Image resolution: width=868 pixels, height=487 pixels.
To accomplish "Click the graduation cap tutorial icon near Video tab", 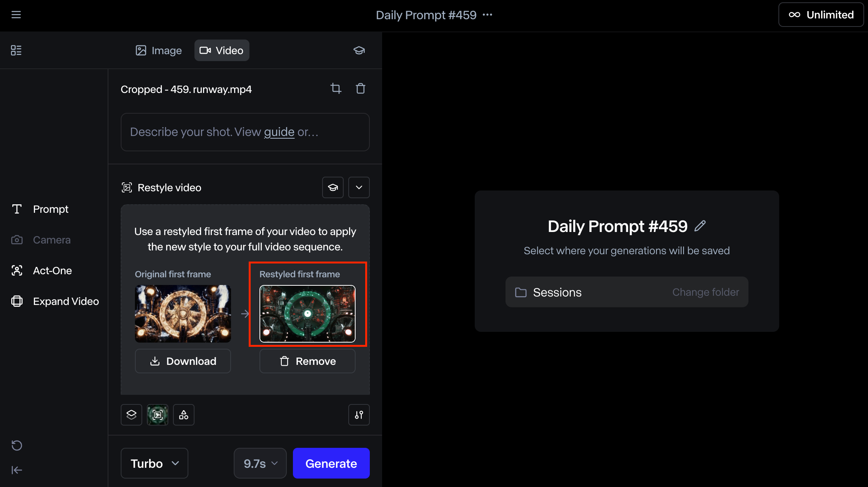I will 359,50.
